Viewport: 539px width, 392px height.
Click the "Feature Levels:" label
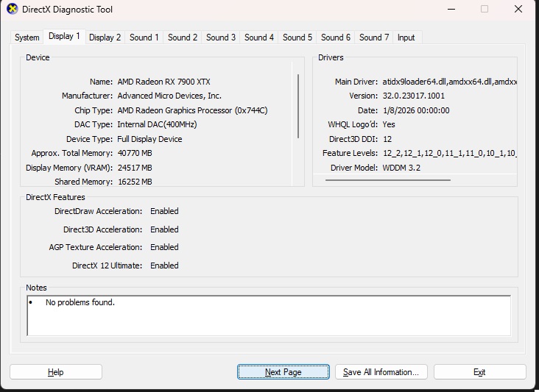[x=350, y=153]
